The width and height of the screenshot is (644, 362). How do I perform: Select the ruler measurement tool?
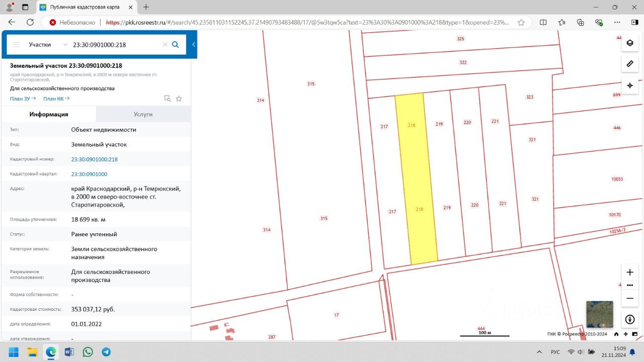[629, 64]
